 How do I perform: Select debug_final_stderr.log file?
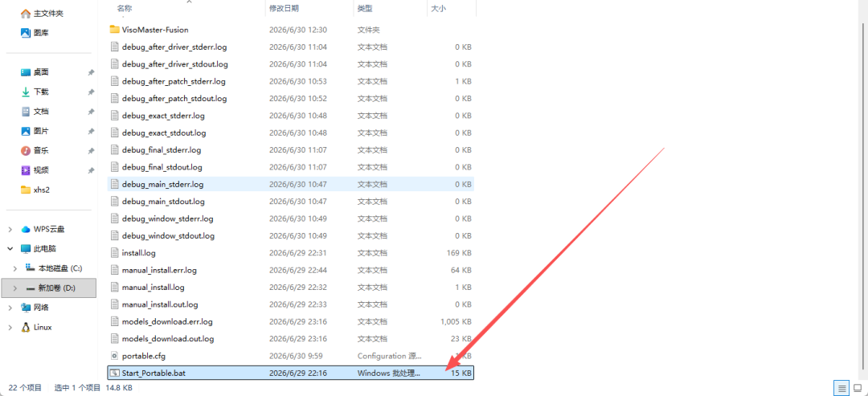pyautogui.click(x=291, y=150)
